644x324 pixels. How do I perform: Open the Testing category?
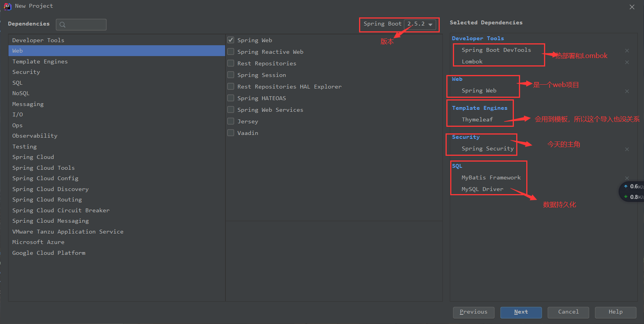pos(117,147)
